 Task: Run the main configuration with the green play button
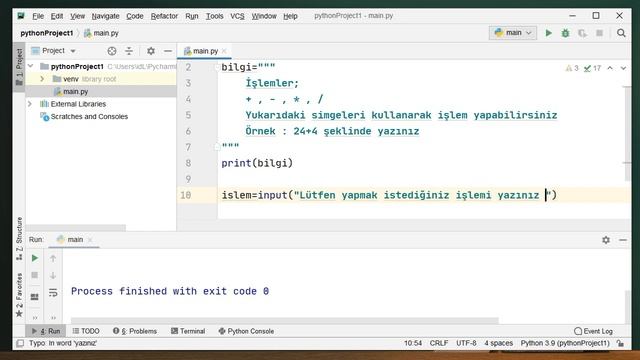coord(549,33)
